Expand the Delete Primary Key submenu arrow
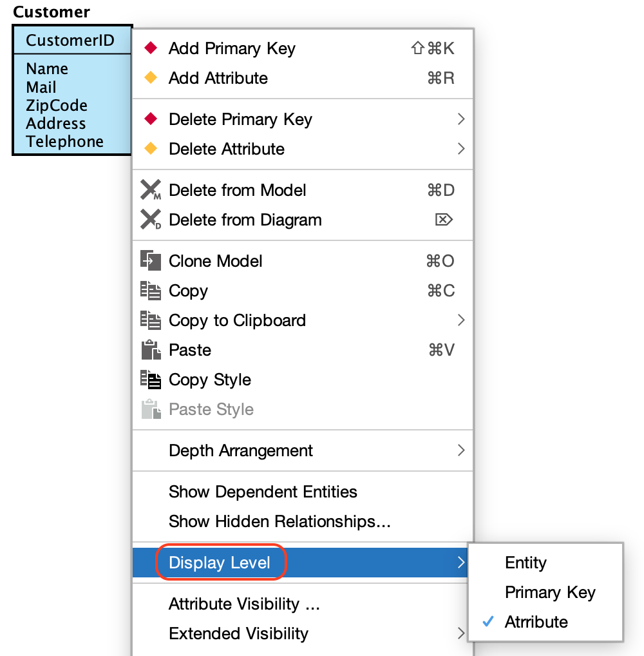Screen dimensions: 644x656 (x=460, y=119)
